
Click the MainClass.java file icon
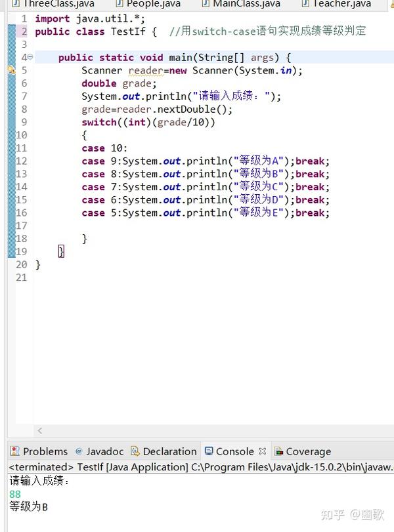click(206, 4)
